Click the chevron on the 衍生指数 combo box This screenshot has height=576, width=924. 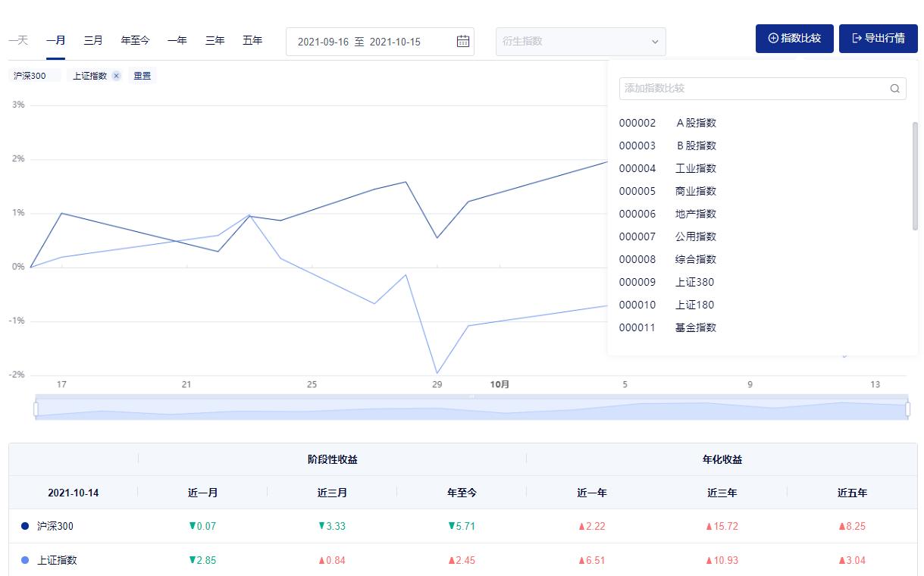pyautogui.click(x=655, y=41)
